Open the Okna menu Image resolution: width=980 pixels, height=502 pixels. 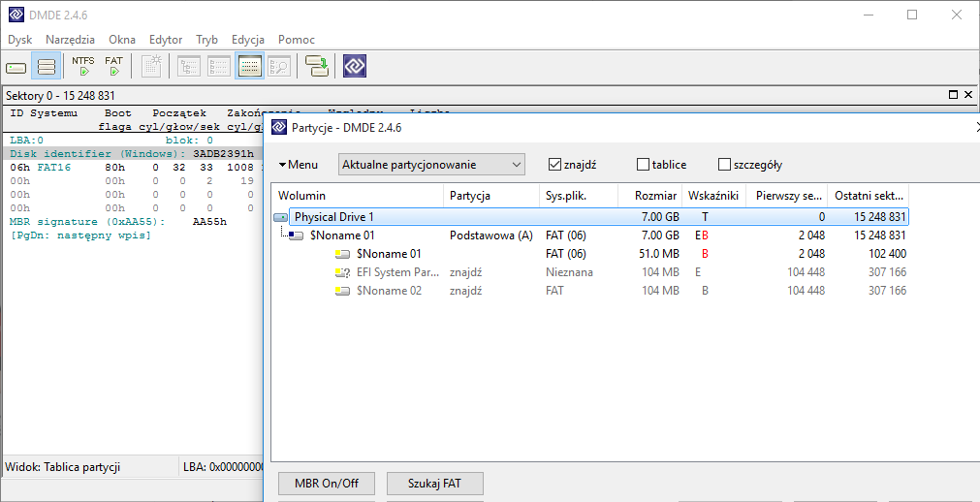click(122, 40)
